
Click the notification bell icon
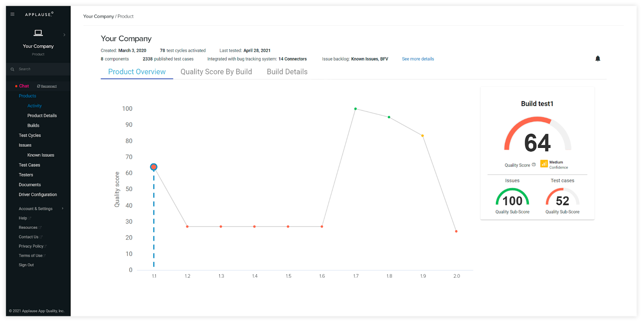[x=598, y=58]
